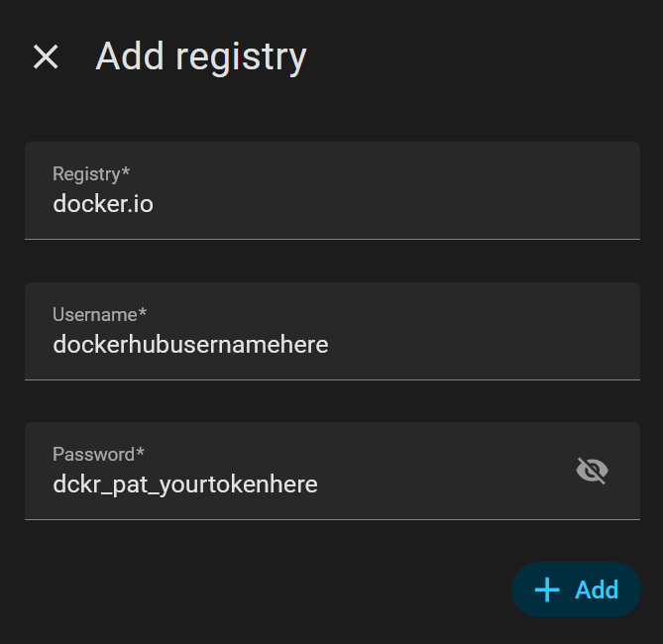Click the docker.io registry value

coord(103,205)
